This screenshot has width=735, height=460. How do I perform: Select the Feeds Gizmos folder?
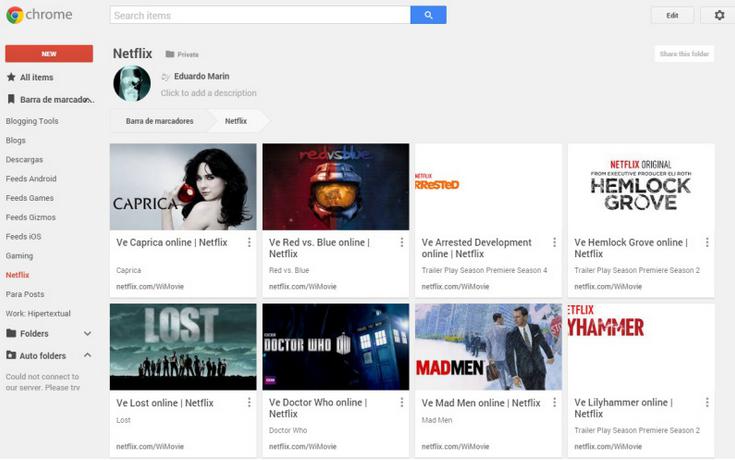coord(30,217)
